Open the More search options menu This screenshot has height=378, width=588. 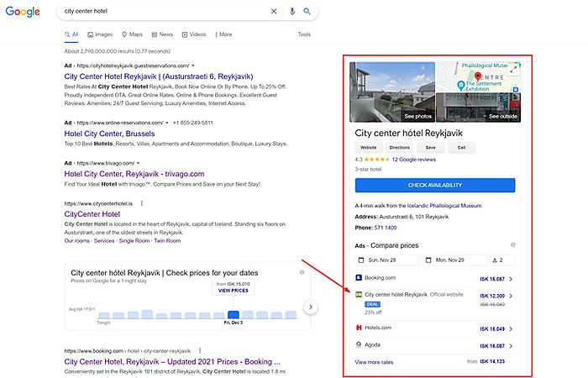point(223,34)
